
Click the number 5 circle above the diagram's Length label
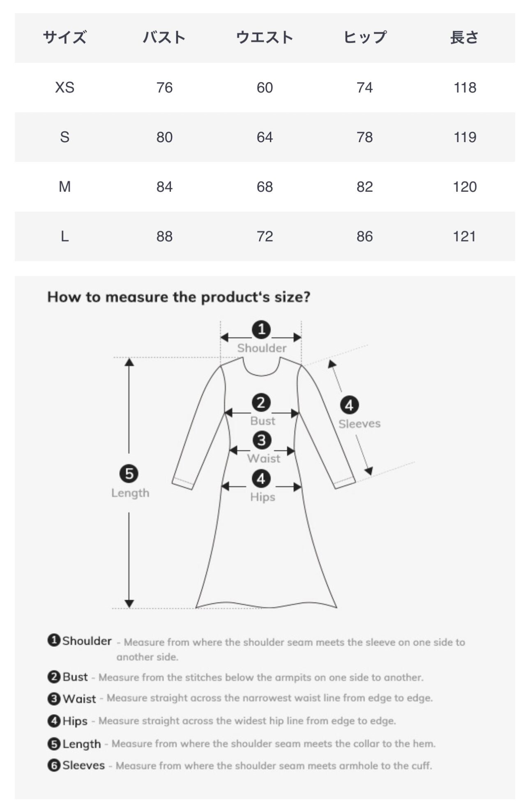click(129, 474)
